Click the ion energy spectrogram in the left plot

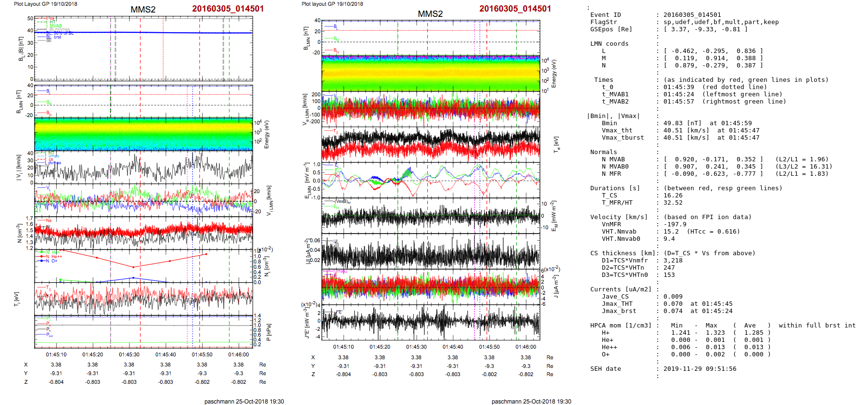pos(143,134)
